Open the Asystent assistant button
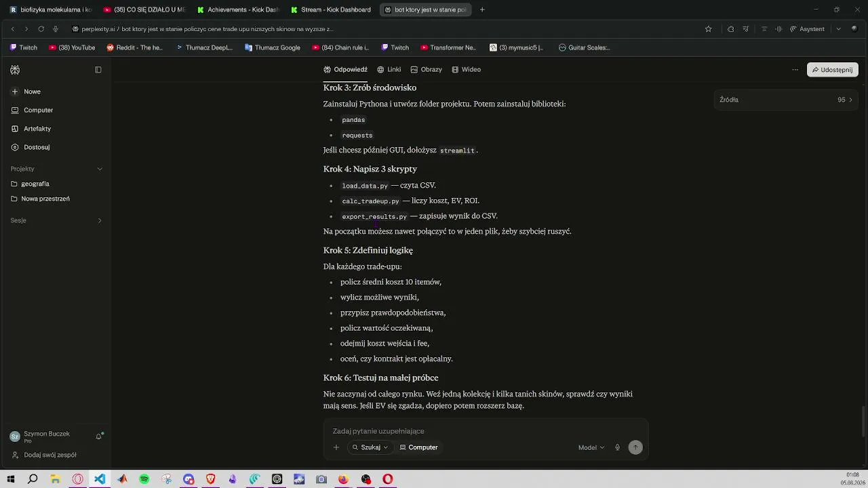 (808, 29)
